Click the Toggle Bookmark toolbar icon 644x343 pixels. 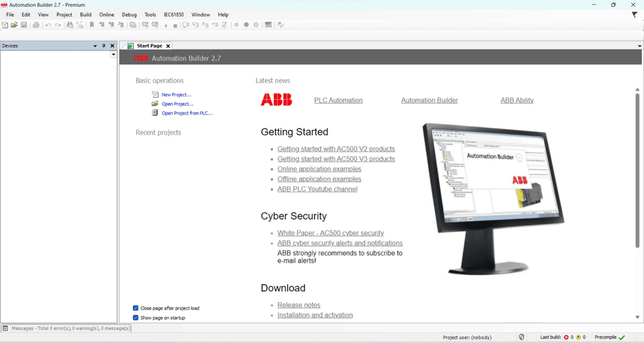click(92, 25)
